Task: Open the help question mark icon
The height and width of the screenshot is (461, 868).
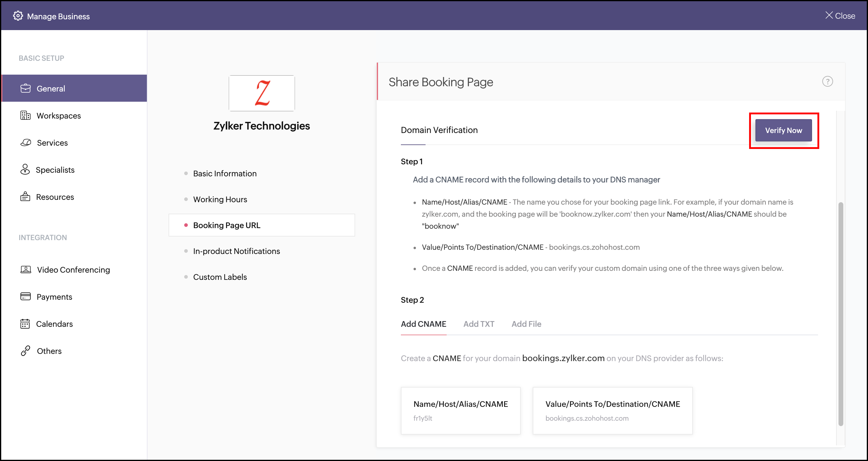Action: coord(827,82)
